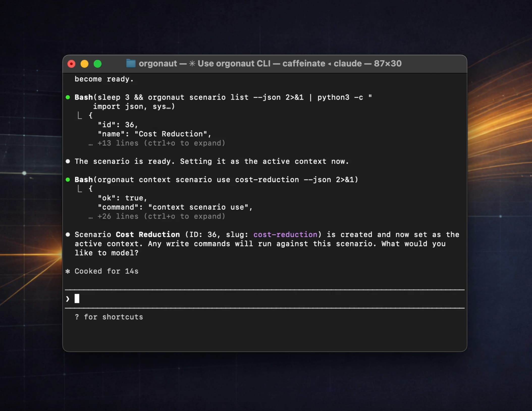Expand the '+26 lines (ctrl+o to expand)' output
532x411 pixels.
[x=156, y=216]
